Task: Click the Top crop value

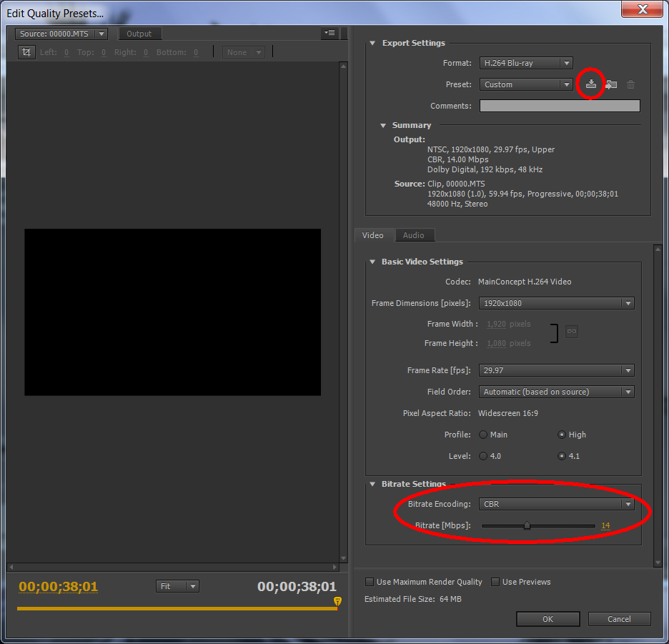Action: point(104,52)
